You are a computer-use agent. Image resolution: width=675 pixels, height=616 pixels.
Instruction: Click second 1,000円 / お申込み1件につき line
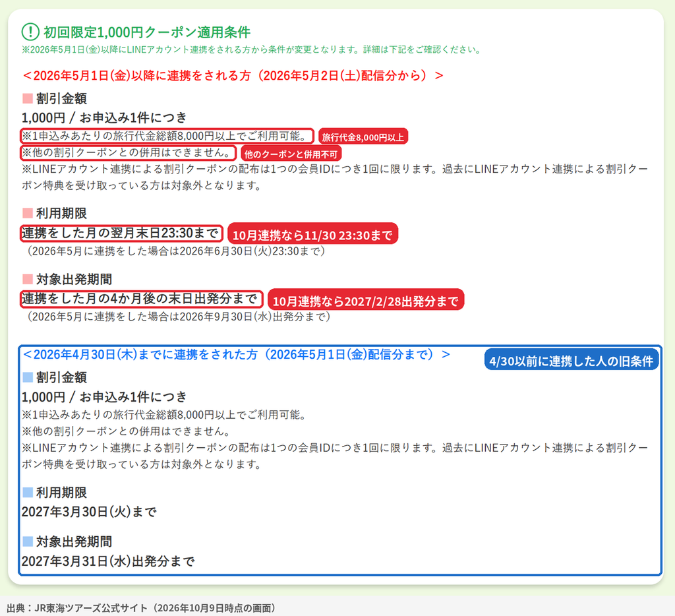[104, 397]
